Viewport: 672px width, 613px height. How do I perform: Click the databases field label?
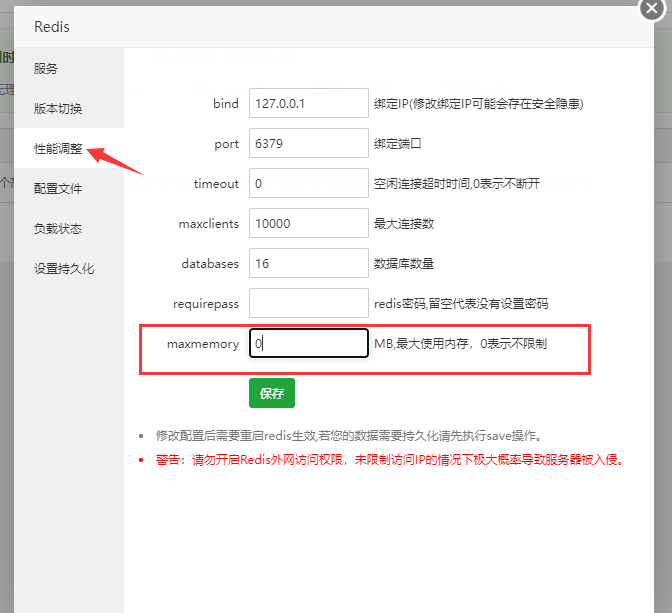point(210,263)
